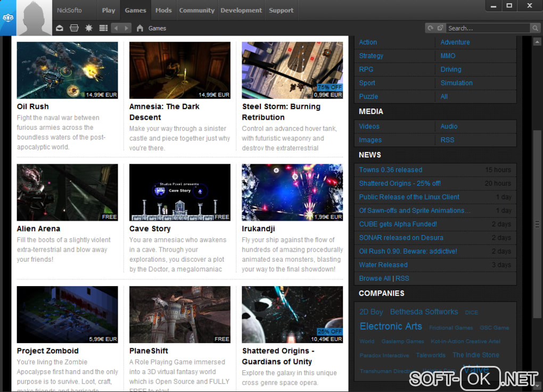Image resolution: width=543 pixels, height=392 pixels.
Task: Open the Cave Story game thumbnail
Action: pos(180,192)
